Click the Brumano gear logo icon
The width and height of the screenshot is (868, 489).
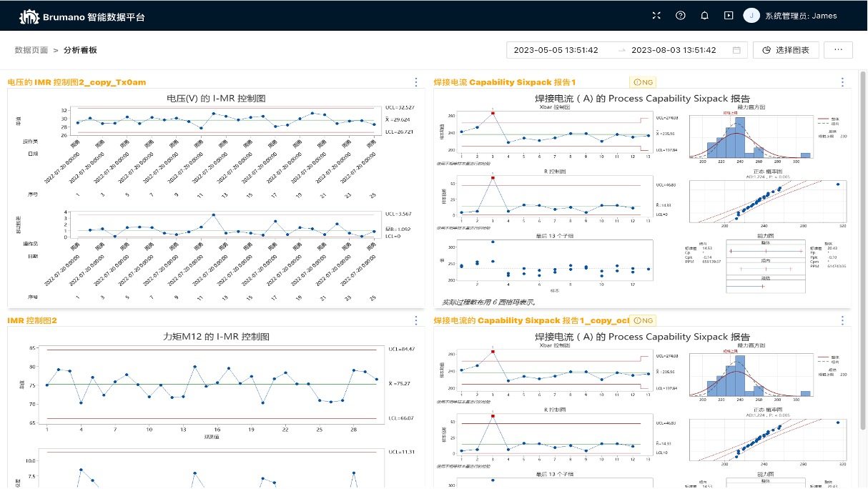pos(29,16)
